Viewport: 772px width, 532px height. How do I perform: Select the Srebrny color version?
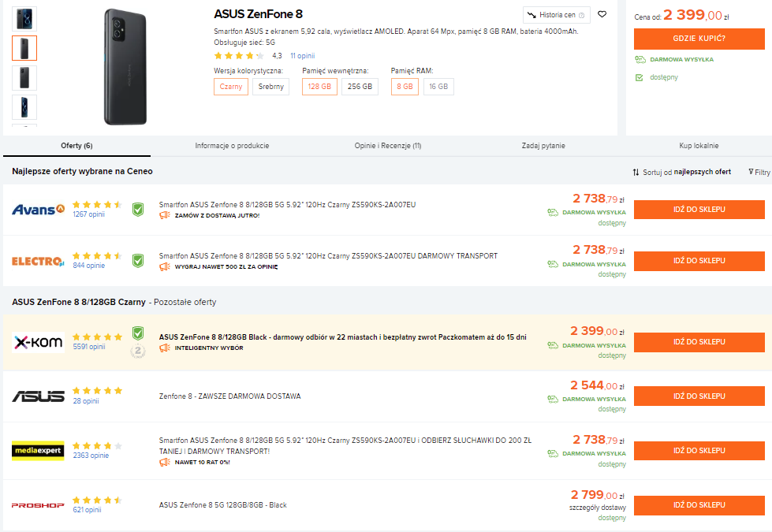(270, 87)
